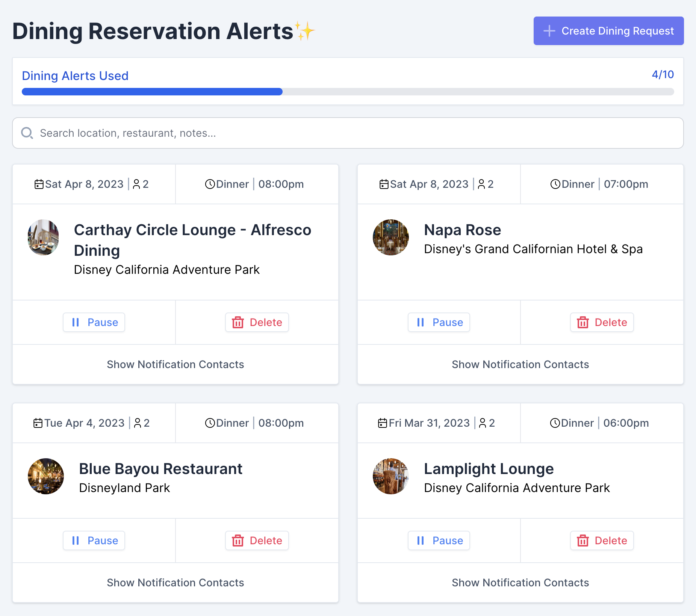Click the Disneyland Park location text
The height and width of the screenshot is (616, 696).
(125, 488)
